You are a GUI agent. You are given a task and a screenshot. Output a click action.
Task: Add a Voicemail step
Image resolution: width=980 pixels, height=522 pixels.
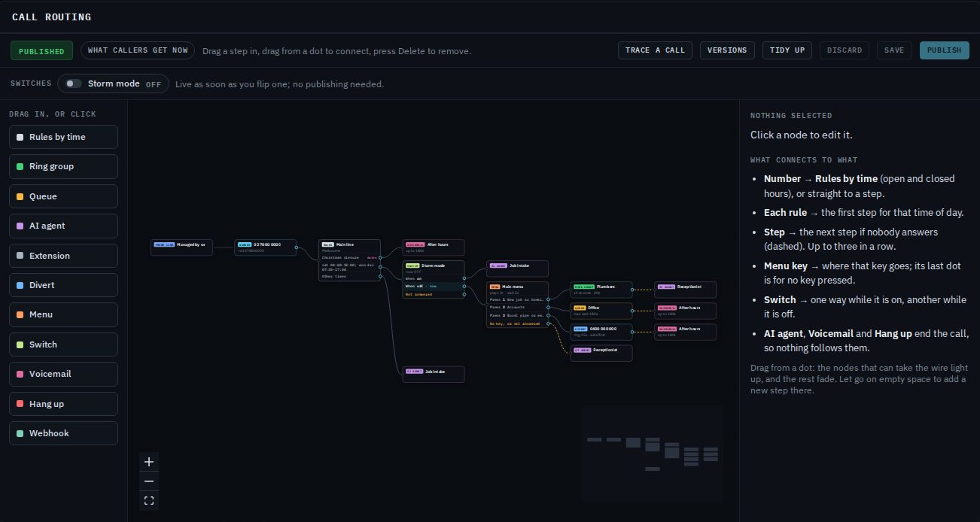pyautogui.click(x=63, y=374)
